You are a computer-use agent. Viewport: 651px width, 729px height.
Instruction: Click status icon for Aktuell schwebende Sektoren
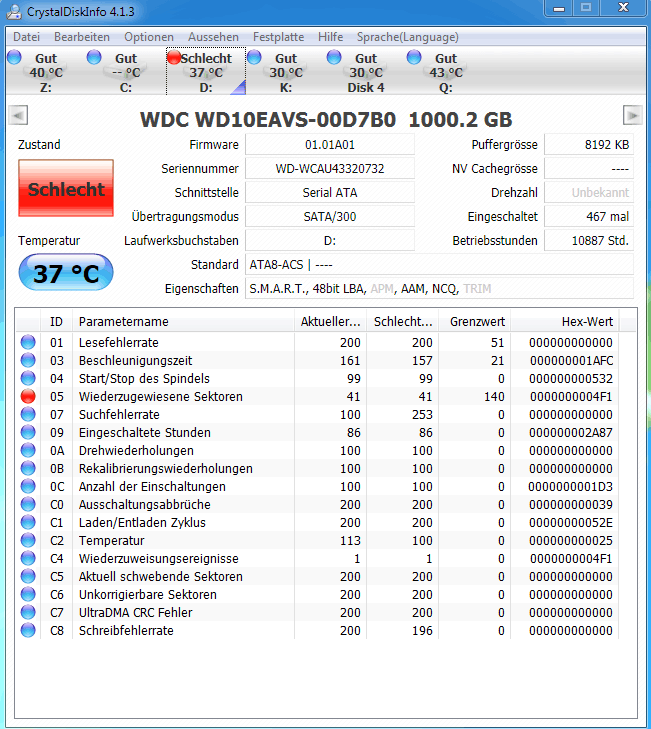(x=28, y=577)
